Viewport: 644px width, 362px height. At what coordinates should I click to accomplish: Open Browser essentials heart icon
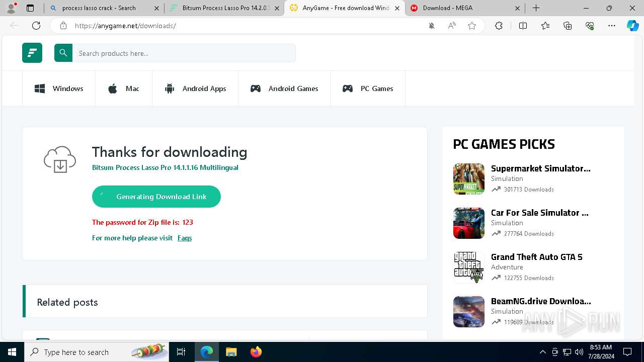point(590,26)
